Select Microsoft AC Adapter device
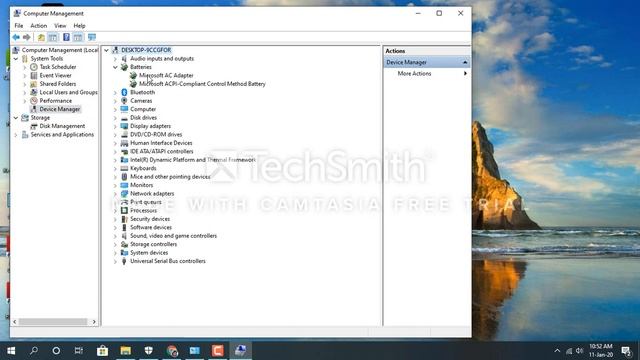The width and height of the screenshot is (640, 360). coord(166,76)
